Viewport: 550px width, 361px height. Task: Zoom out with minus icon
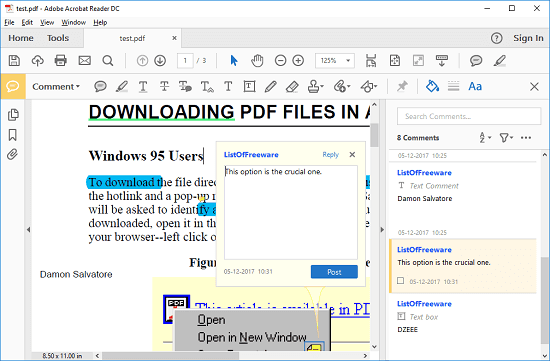(x=280, y=61)
